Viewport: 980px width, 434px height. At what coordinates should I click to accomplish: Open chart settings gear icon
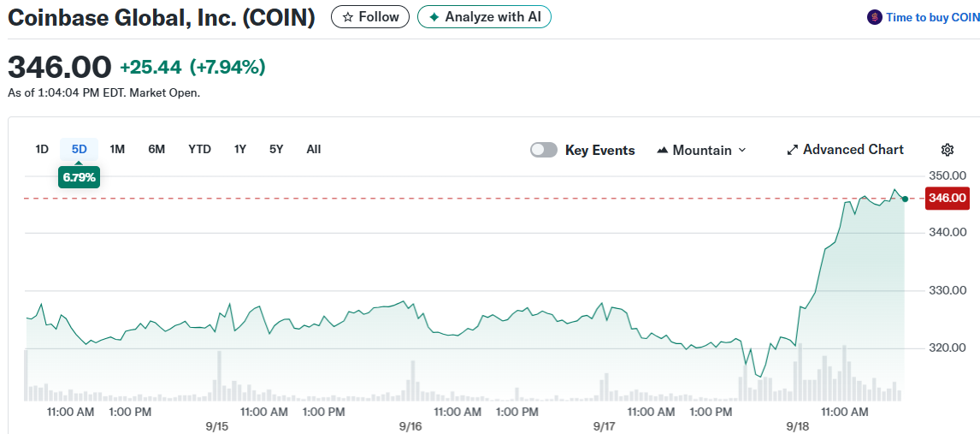(947, 150)
